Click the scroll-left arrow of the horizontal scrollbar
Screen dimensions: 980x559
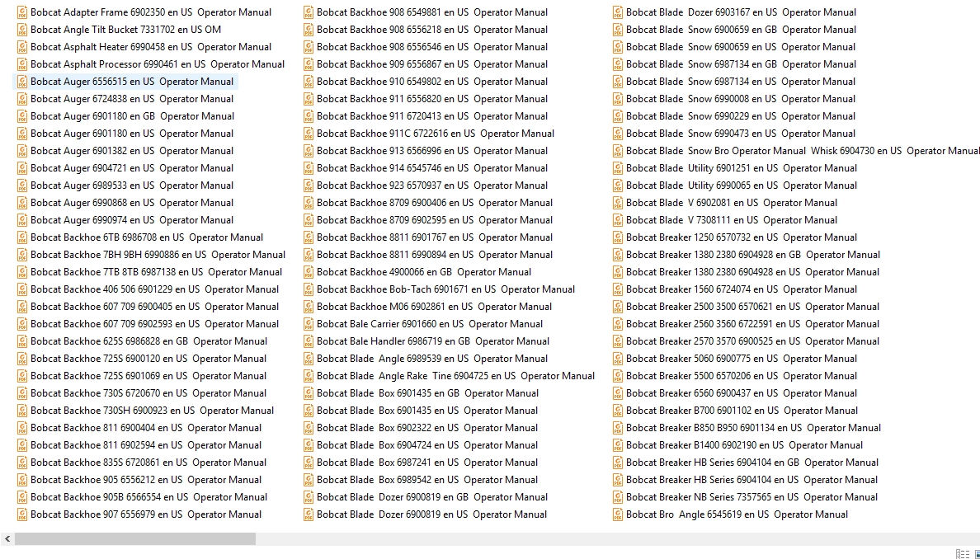click(7, 538)
